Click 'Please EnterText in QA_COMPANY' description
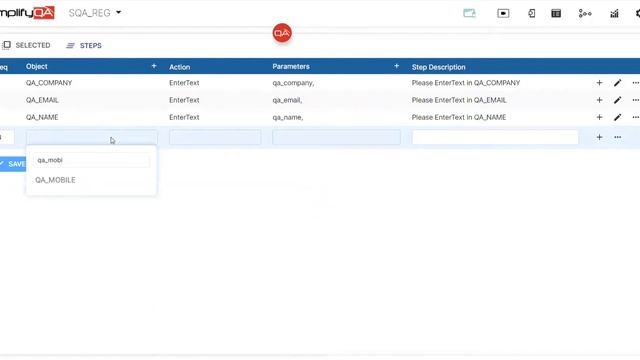 coord(466,83)
